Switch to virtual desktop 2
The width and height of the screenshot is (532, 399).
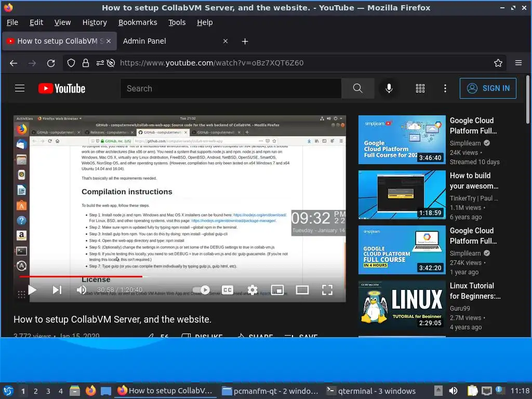pyautogui.click(x=36, y=391)
